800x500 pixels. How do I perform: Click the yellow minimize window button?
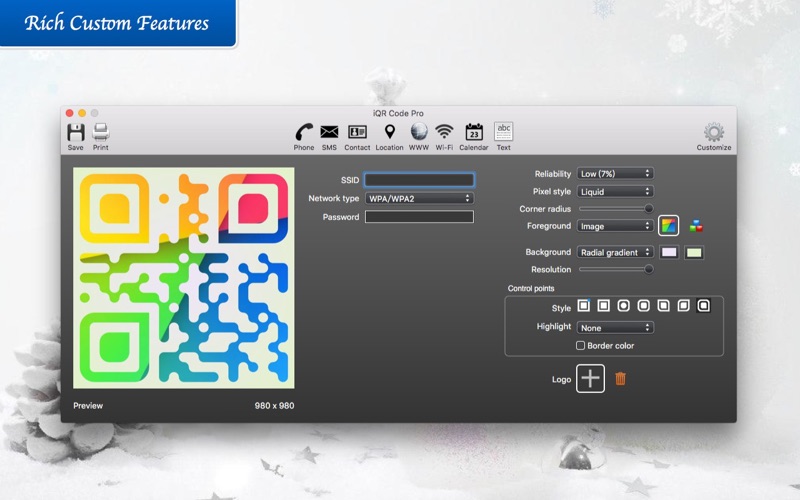coord(82,113)
